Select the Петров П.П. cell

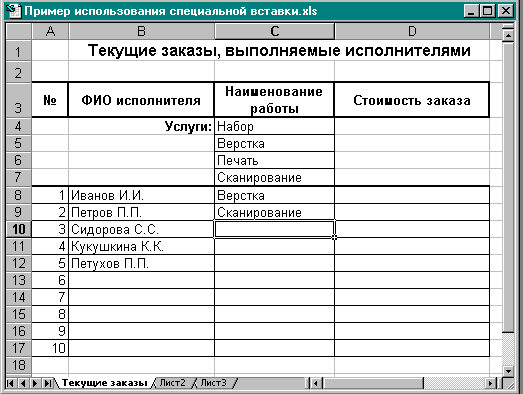pos(141,212)
